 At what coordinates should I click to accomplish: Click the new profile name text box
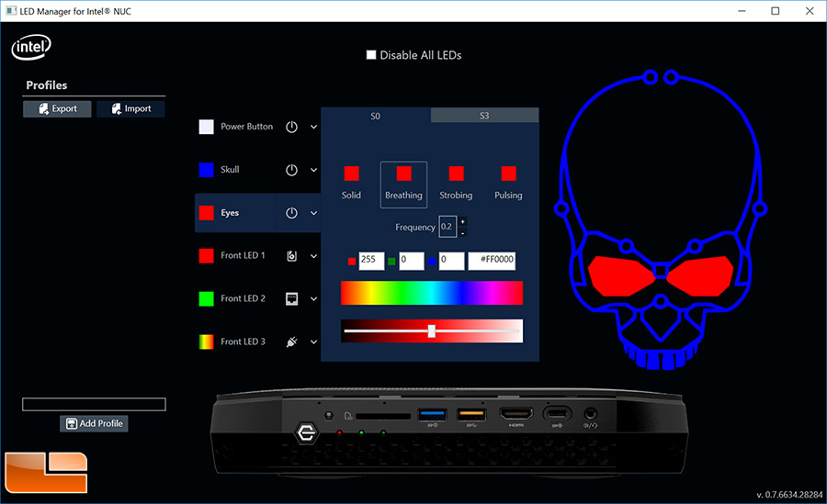coord(94,404)
